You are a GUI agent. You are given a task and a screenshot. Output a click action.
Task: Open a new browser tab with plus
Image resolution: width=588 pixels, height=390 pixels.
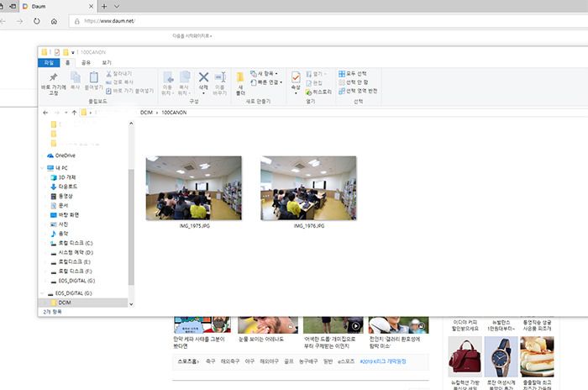104,7
